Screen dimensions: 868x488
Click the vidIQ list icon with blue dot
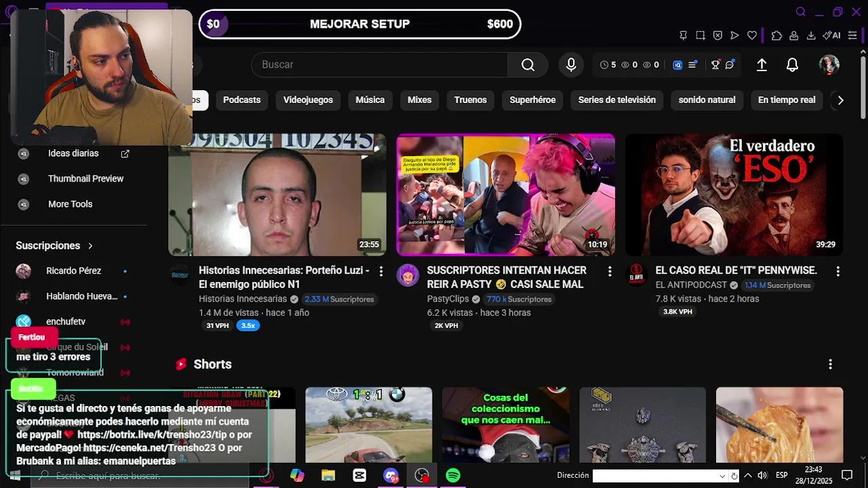692,65
